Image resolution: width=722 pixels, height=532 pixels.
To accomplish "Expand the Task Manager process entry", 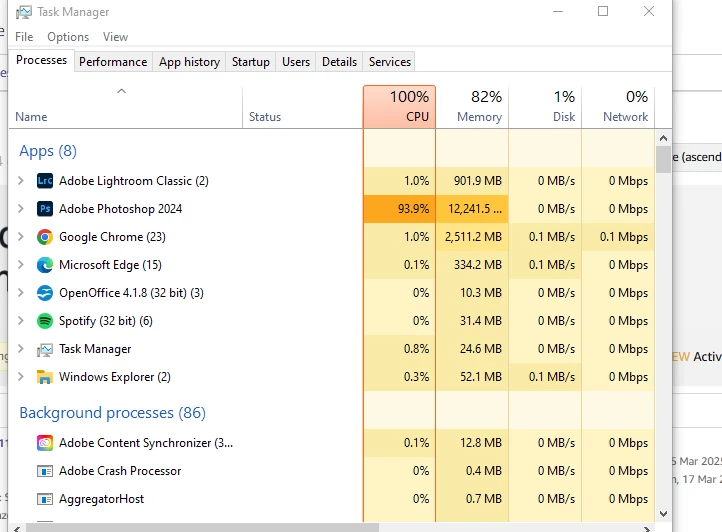I will [x=21, y=349].
